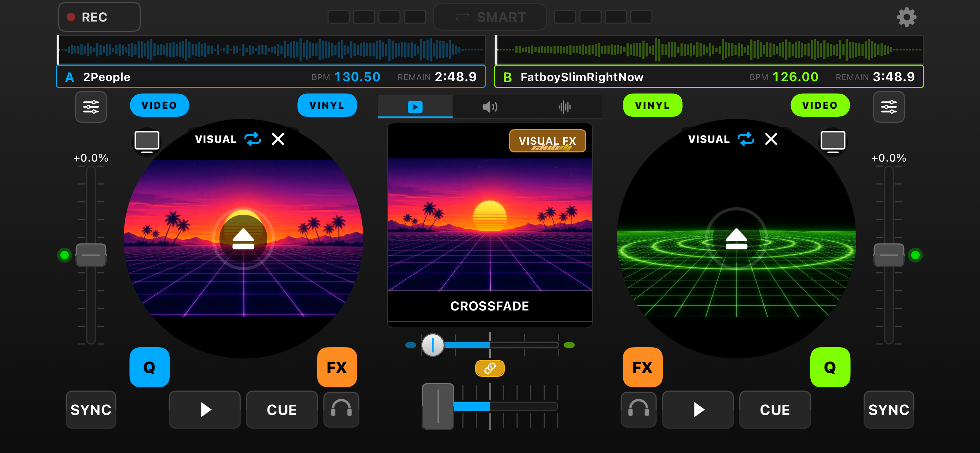The height and width of the screenshot is (453, 980).
Task: Click deck A remaining time 2:48.9
Action: pos(456,77)
